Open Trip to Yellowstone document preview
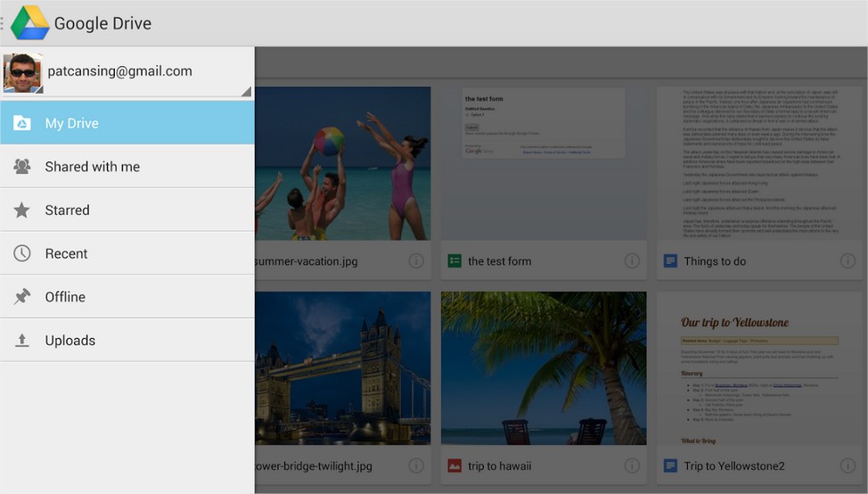 coord(760,367)
